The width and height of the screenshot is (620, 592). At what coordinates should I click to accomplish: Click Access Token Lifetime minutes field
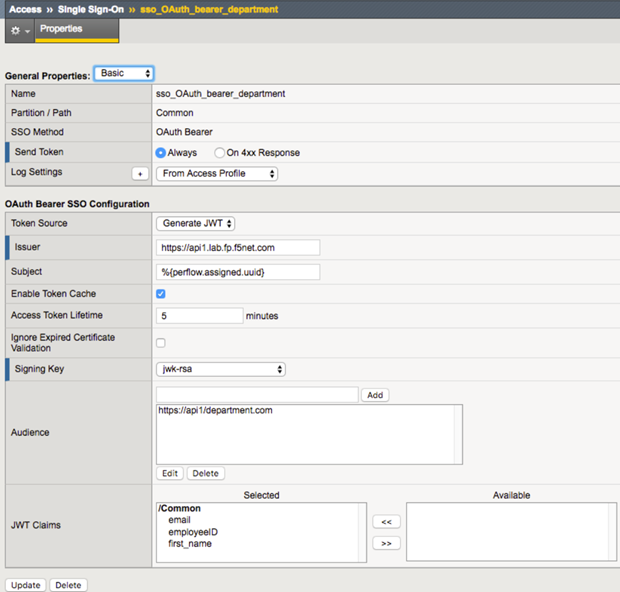pos(199,316)
